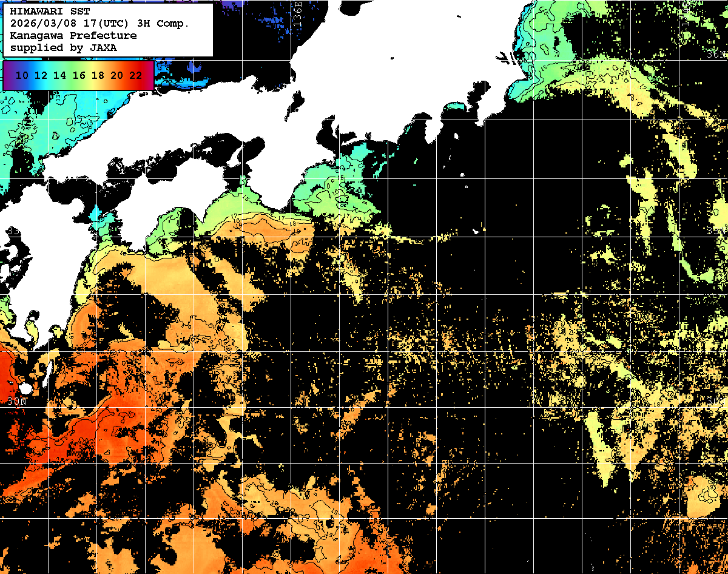Choose the red 22 legend value

point(135,75)
